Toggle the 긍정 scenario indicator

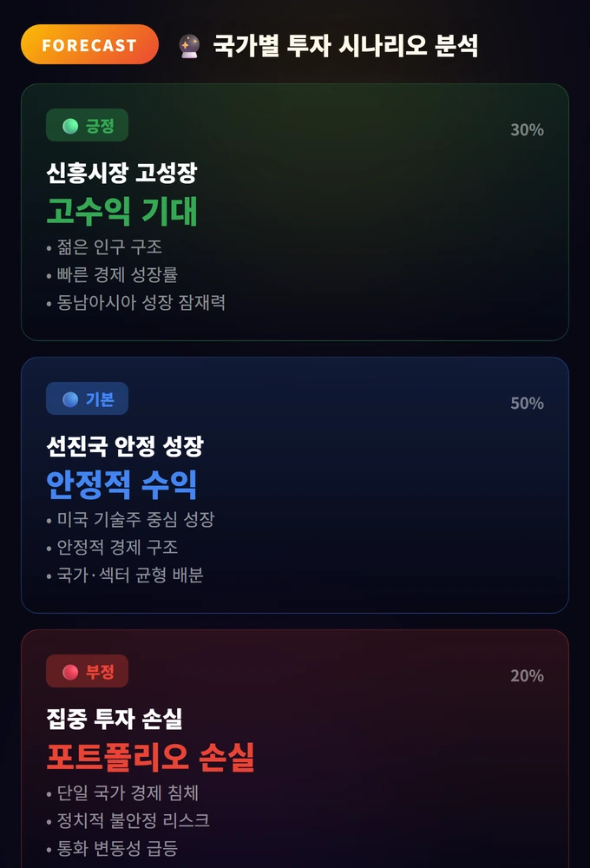pos(88,125)
